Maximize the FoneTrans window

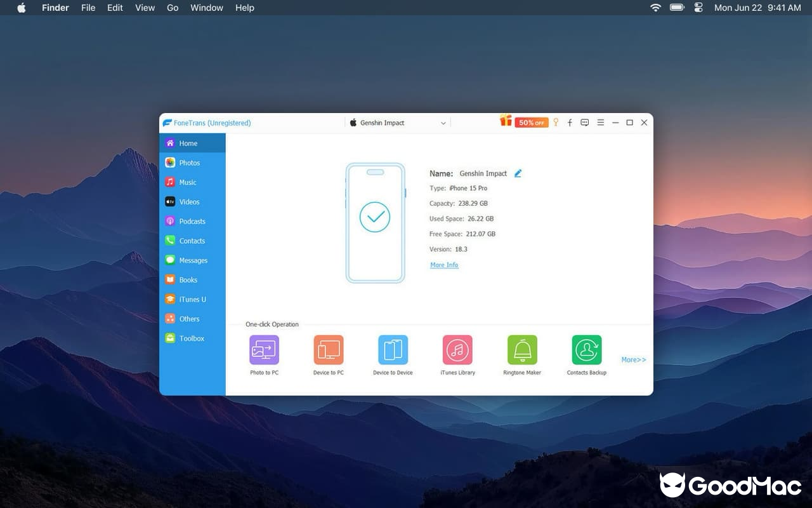tap(629, 123)
